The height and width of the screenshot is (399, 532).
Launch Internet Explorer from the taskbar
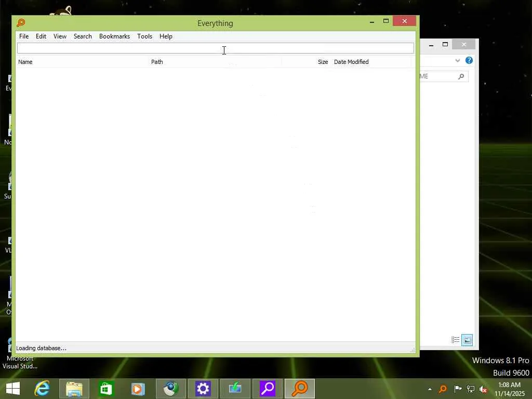point(42,389)
